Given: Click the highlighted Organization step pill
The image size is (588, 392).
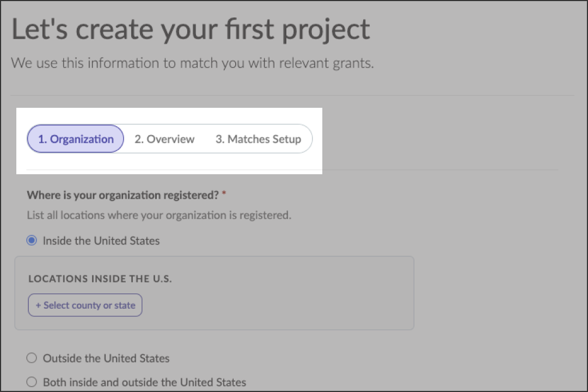Looking at the screenshot, I should point(75,139).
